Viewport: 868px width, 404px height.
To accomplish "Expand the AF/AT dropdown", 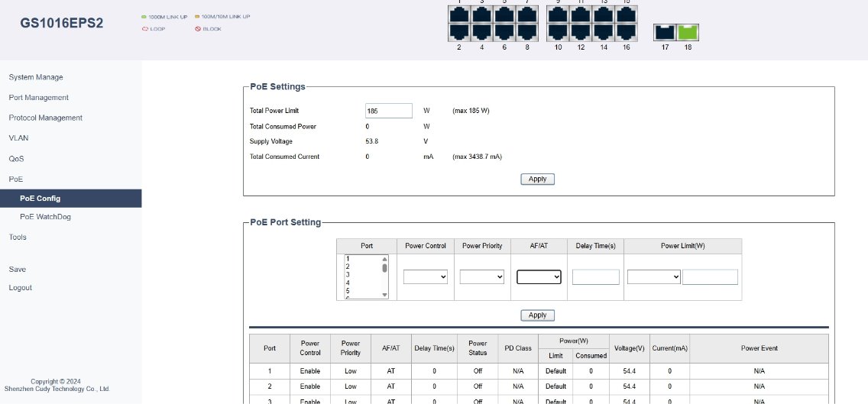I will point(539,277).
